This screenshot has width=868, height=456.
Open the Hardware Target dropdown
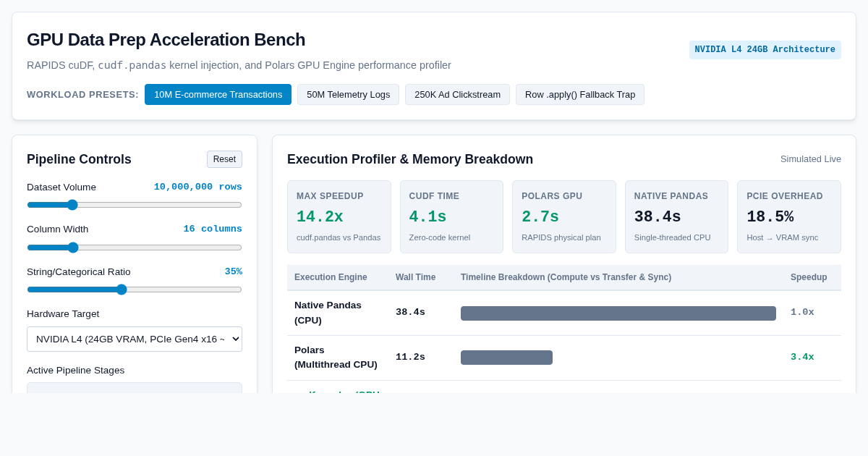135,339
